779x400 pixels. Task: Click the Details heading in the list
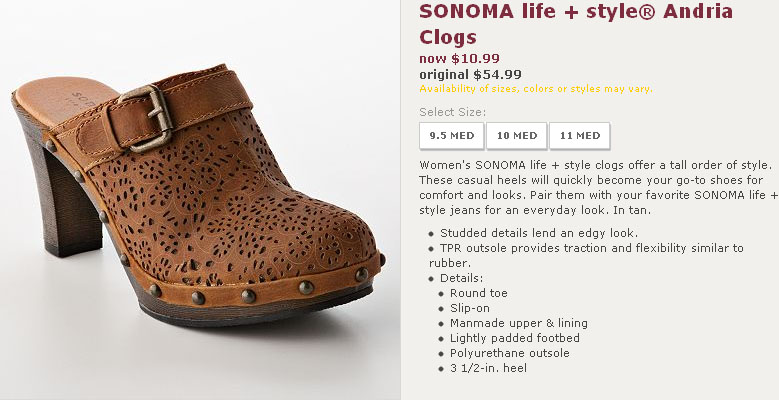point(461,277)
